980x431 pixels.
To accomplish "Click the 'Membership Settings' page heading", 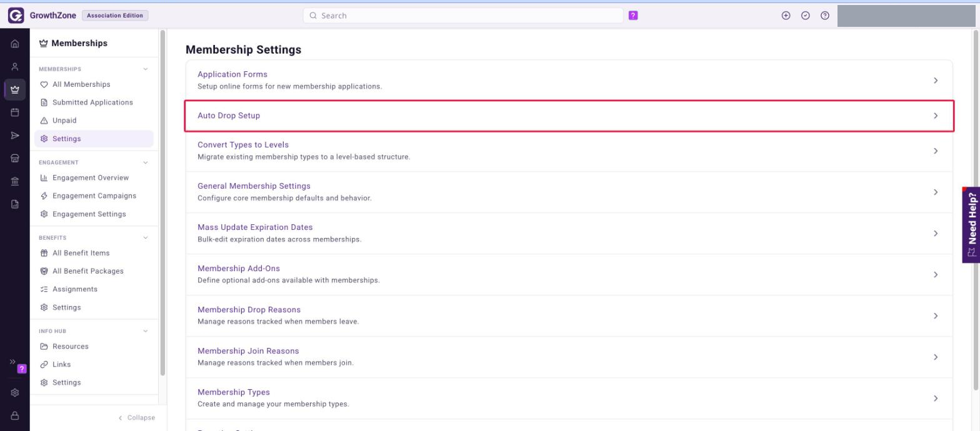I will tap(243, 49).
